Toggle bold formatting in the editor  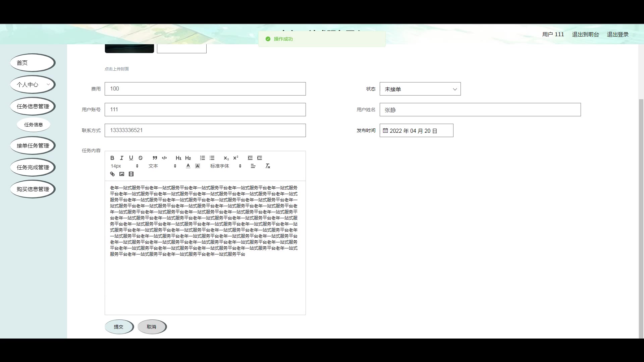point(112,158)
